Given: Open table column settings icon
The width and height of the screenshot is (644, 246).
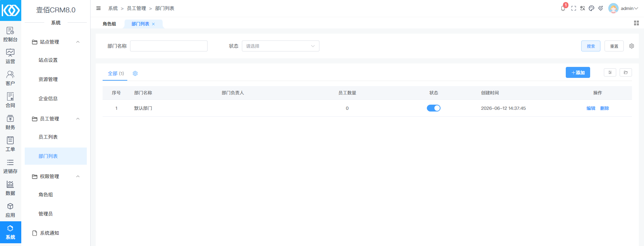Looking at the screenshot, I should pyautogui.click(x=610, y=72).
